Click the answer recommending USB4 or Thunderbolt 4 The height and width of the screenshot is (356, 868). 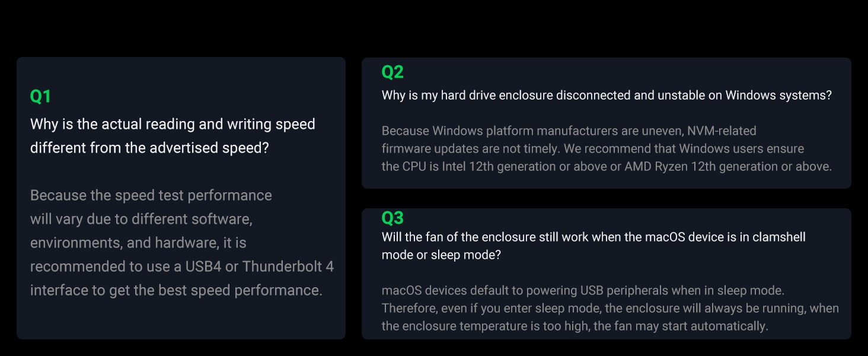click(182, 243)
